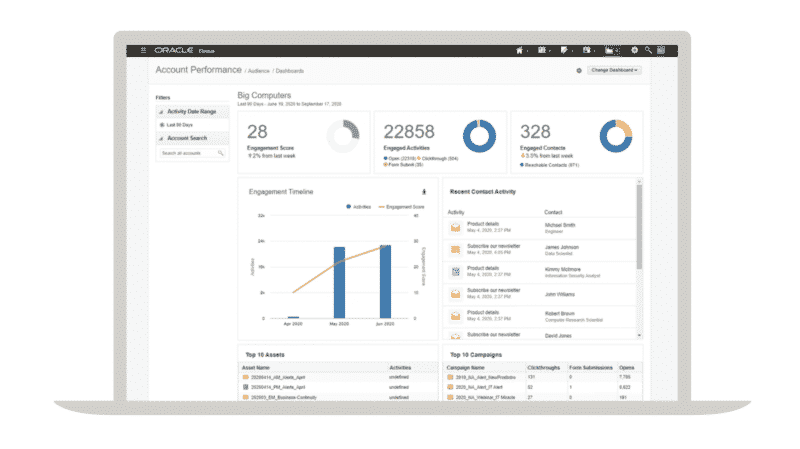The image size is (800, 449).
Task: Download the Engagement Timeline chart
Action: 424,191
